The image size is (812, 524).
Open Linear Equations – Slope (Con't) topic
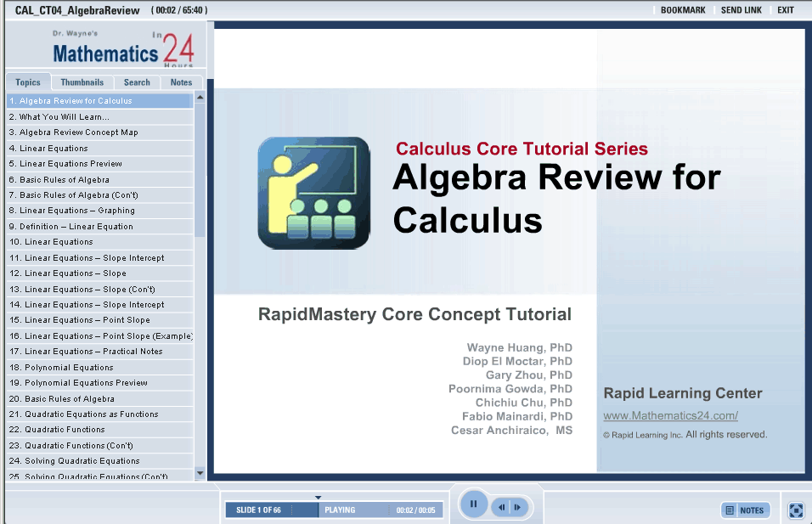(x=100, y=290)
